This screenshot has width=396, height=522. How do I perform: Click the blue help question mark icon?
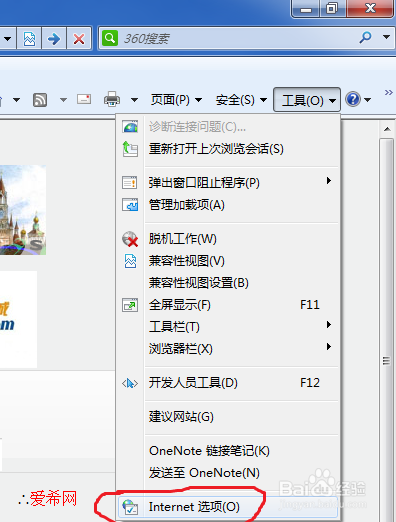point(353,99)
